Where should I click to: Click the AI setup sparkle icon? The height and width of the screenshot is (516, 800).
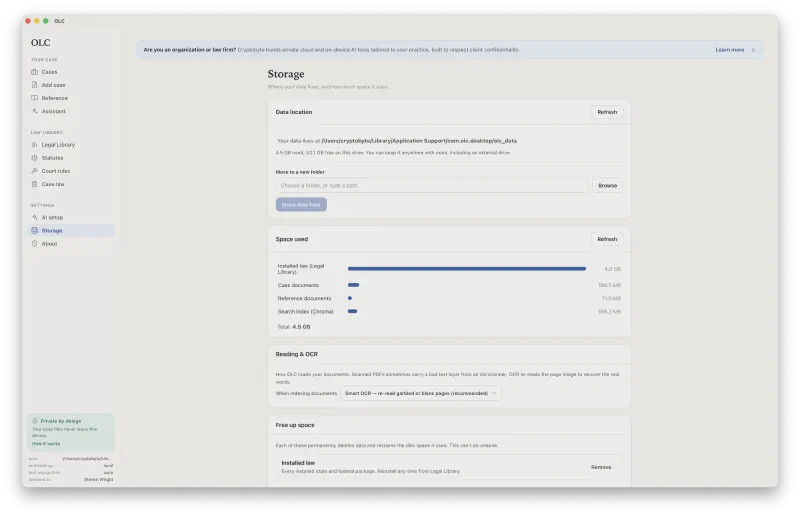point(35,217)
